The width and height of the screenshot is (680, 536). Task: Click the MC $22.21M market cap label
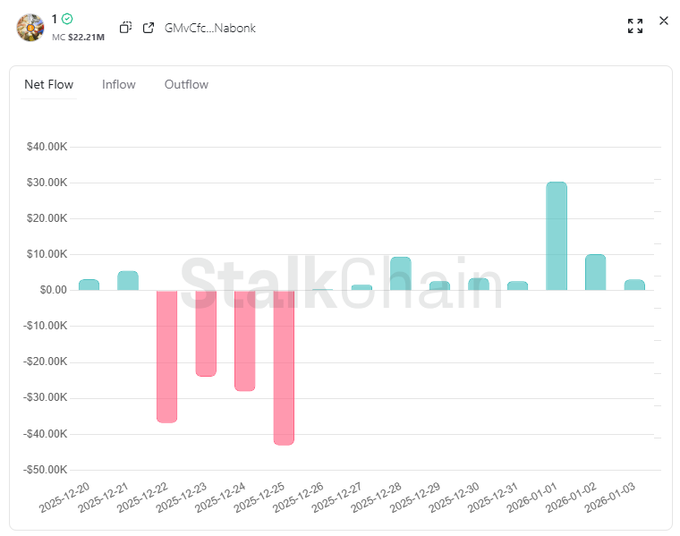(80, 37)
